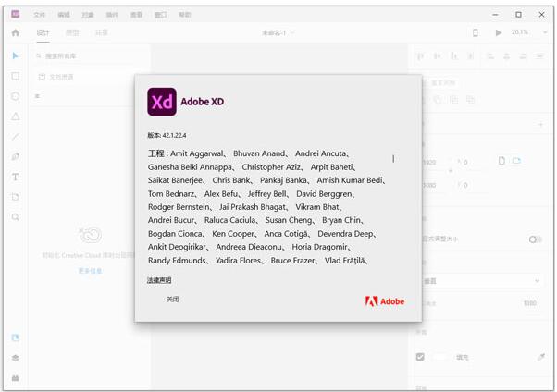Click the XD app icon in title bar

click(16, 14)
